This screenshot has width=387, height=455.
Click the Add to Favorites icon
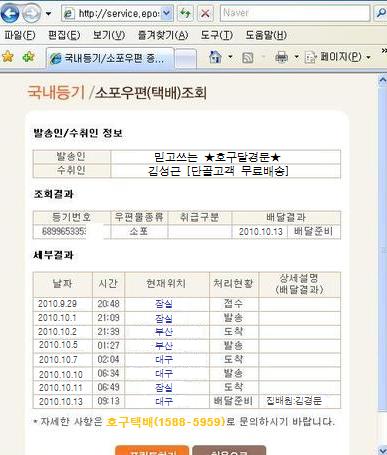pos(29,57)
